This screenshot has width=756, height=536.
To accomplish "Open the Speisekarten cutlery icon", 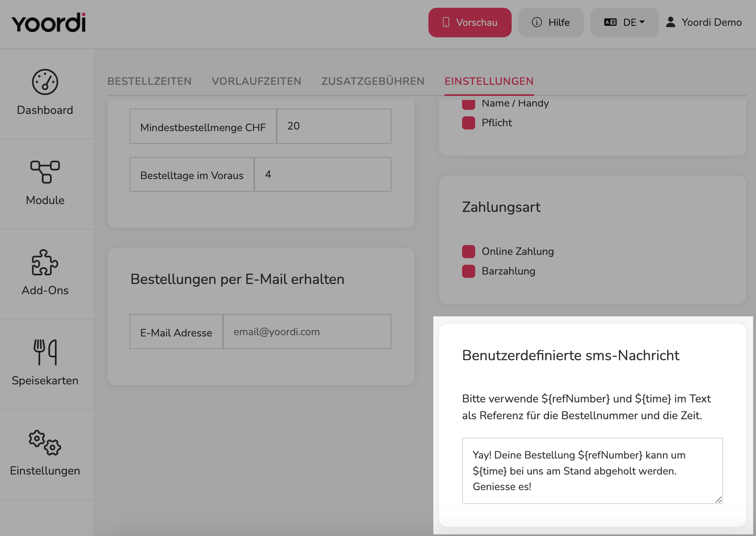I will (x=45, y=352).
